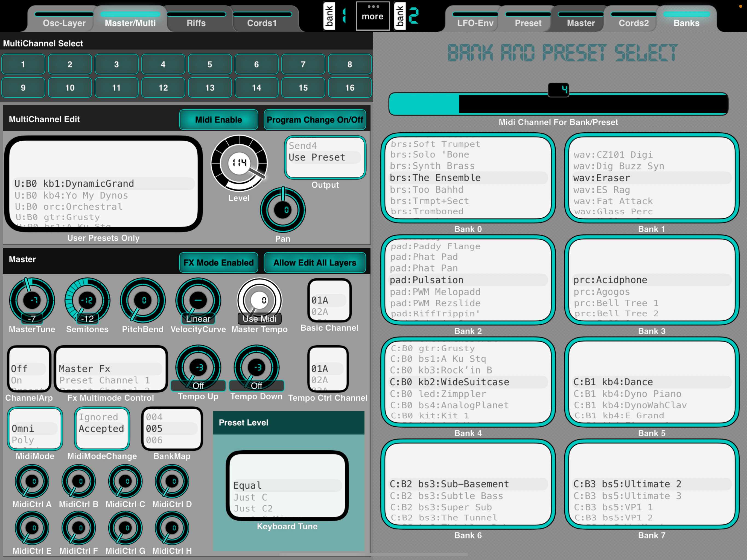
Task: Select bank 2 indicator at top
Action: [407, 16]
